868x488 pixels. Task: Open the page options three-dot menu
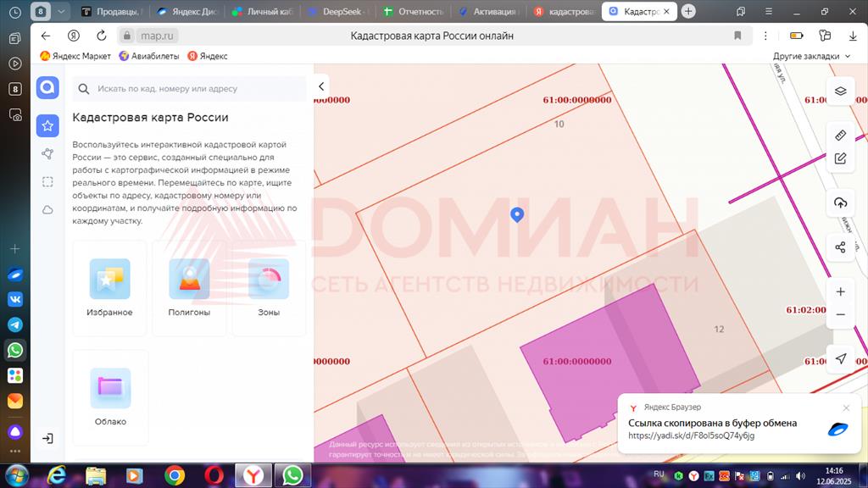pos(765,36)
